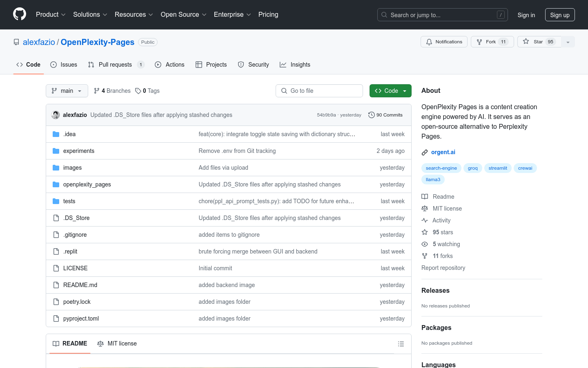
Task: Click the GitHub logo icon
Action: [x=20, y=14]
